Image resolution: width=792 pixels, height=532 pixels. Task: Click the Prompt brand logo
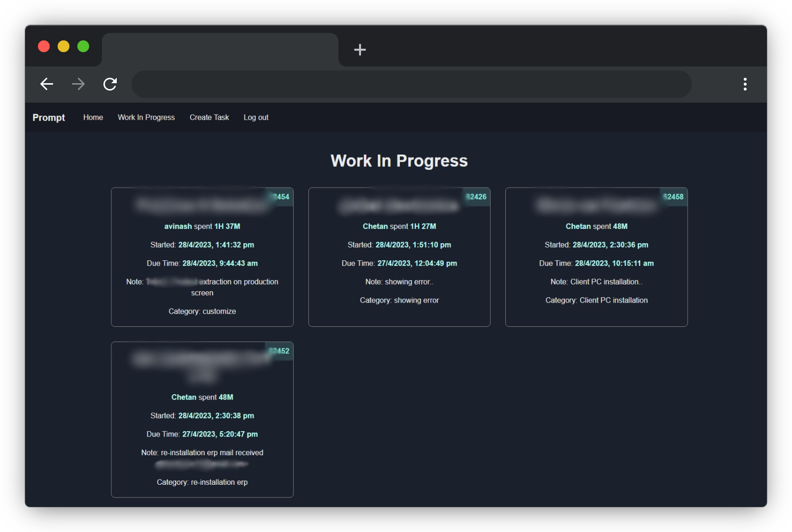coord(49,118)
